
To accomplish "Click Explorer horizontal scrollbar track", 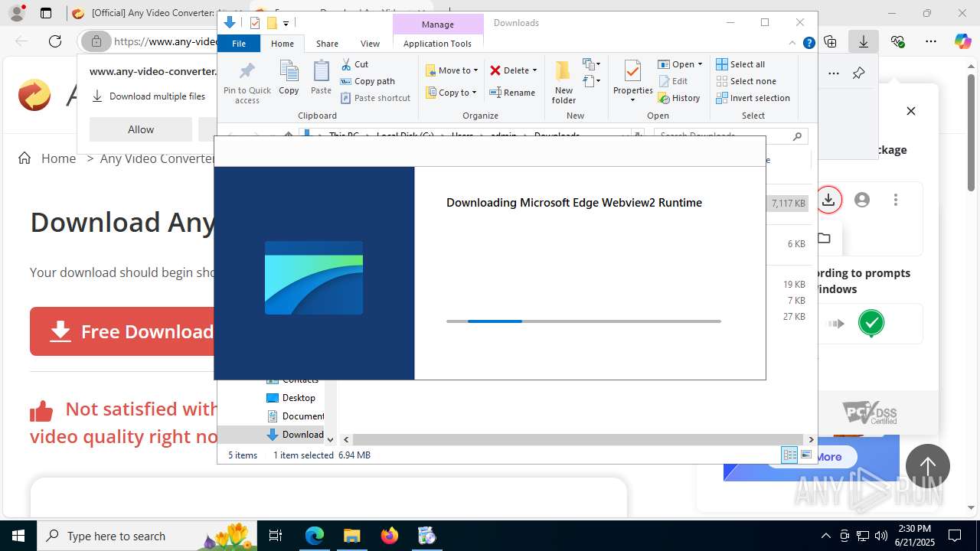I will [578, 439].
